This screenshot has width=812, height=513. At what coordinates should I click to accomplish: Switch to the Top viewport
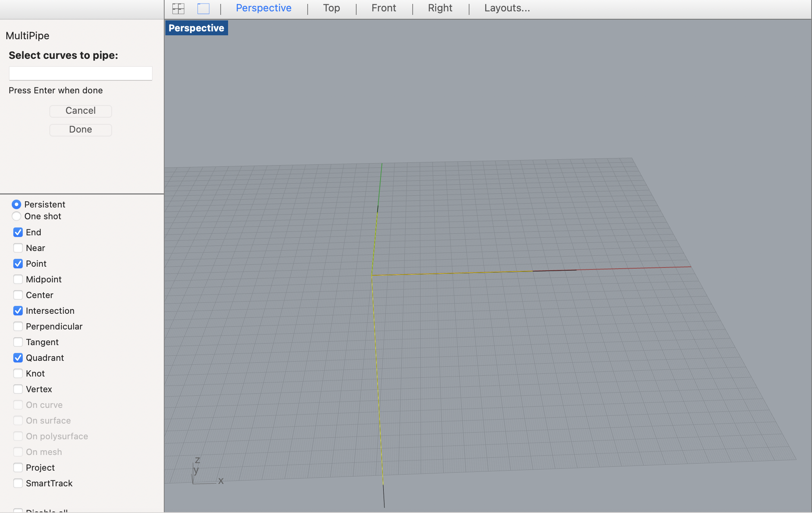(x=331, y=8)
